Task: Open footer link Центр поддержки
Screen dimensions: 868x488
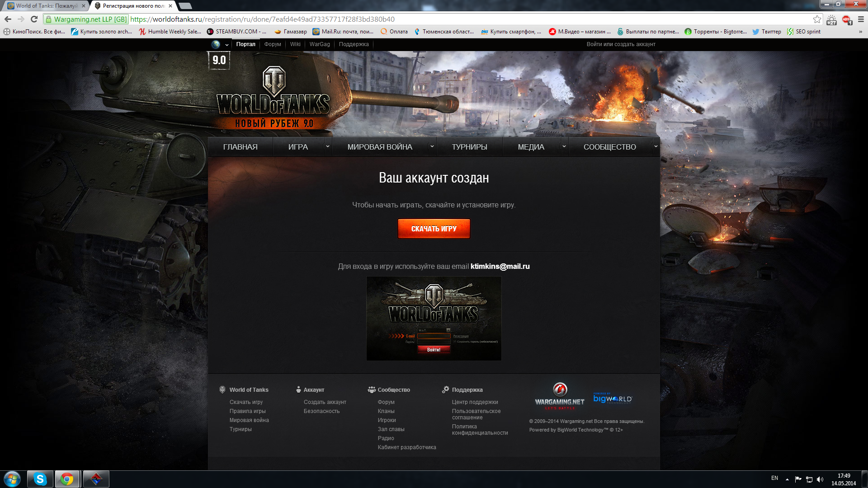Action: point(475,402)
